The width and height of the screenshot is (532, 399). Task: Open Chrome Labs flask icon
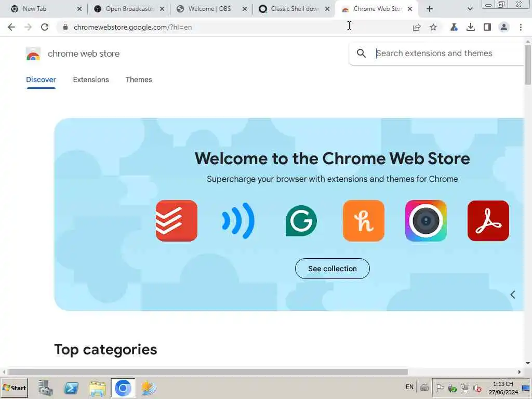pos(454,27)
